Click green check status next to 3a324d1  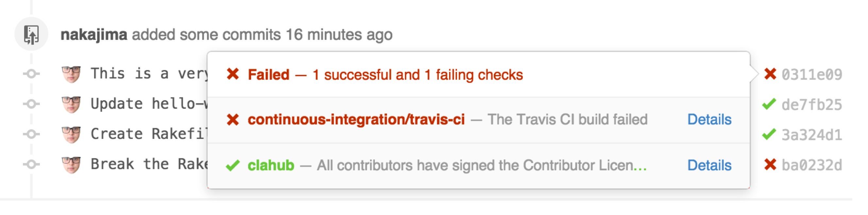(769, 135)
